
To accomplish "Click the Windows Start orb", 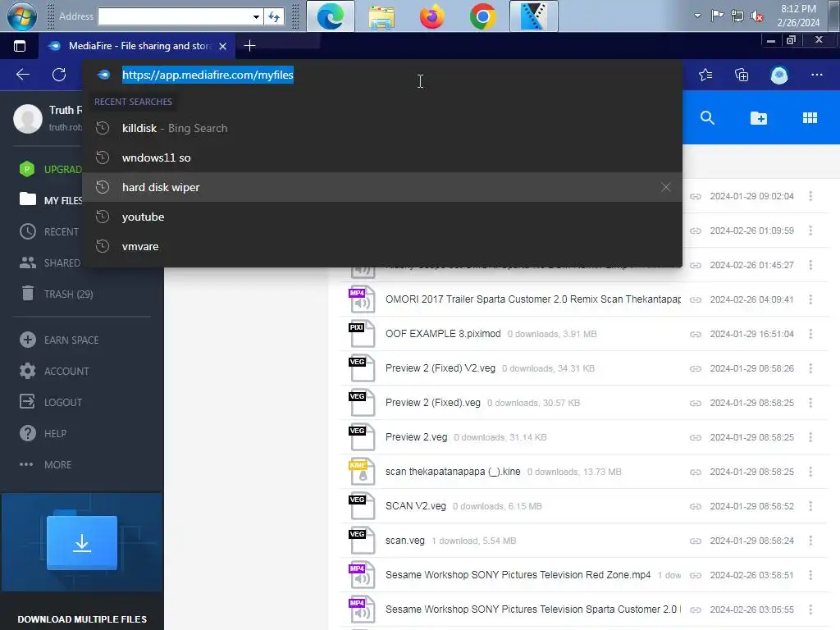I will (21, 16).
